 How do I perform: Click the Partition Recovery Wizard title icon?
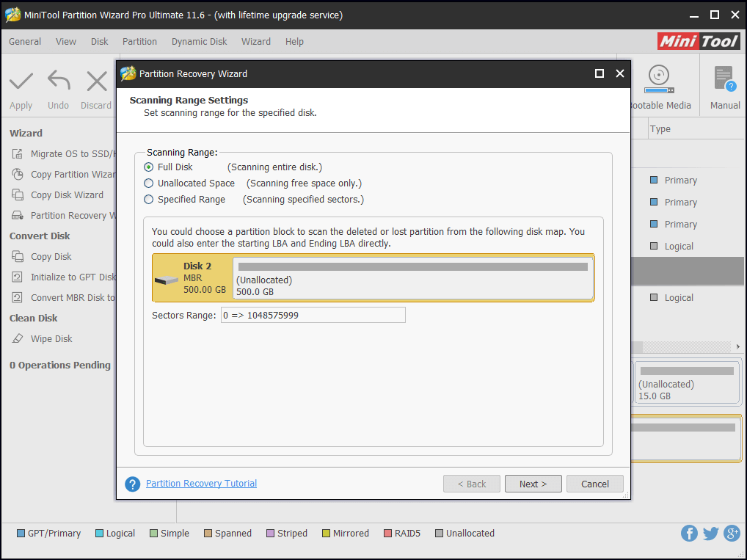coord(128,73)
